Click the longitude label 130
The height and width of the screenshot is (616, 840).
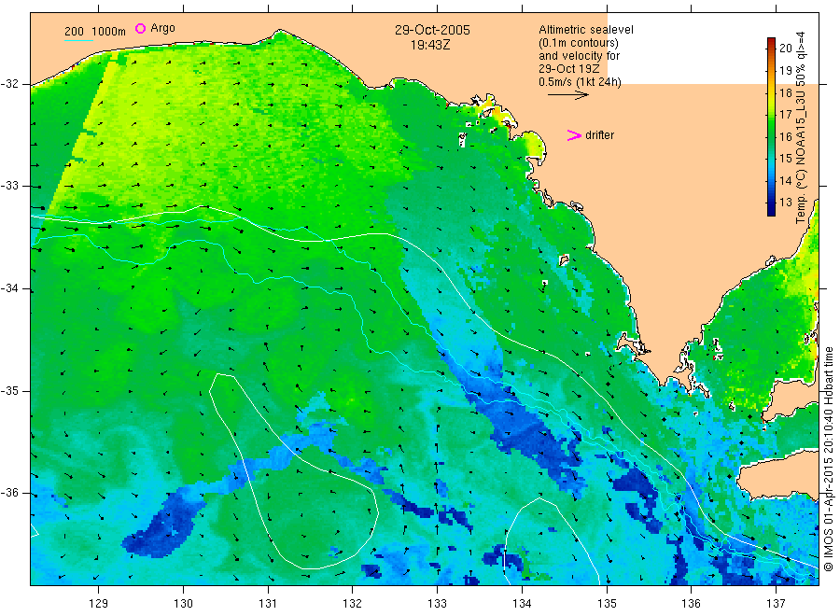(183, 604)
